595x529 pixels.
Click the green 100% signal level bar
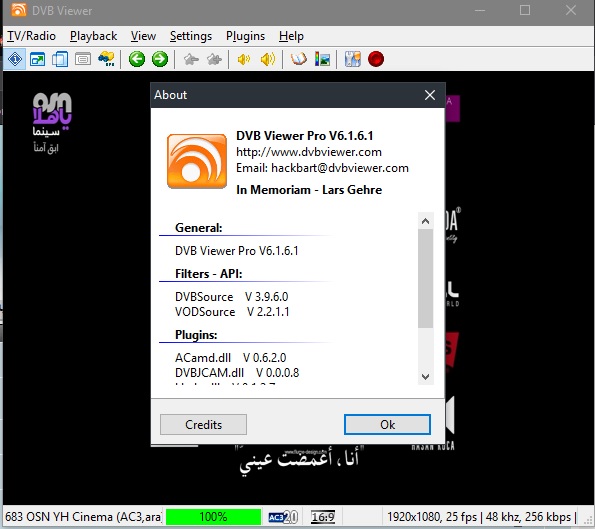click(x=213, y=517)
